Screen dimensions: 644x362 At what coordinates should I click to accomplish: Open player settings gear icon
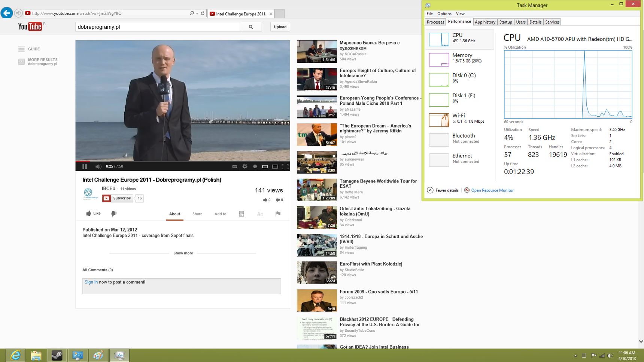click(245, 166)
